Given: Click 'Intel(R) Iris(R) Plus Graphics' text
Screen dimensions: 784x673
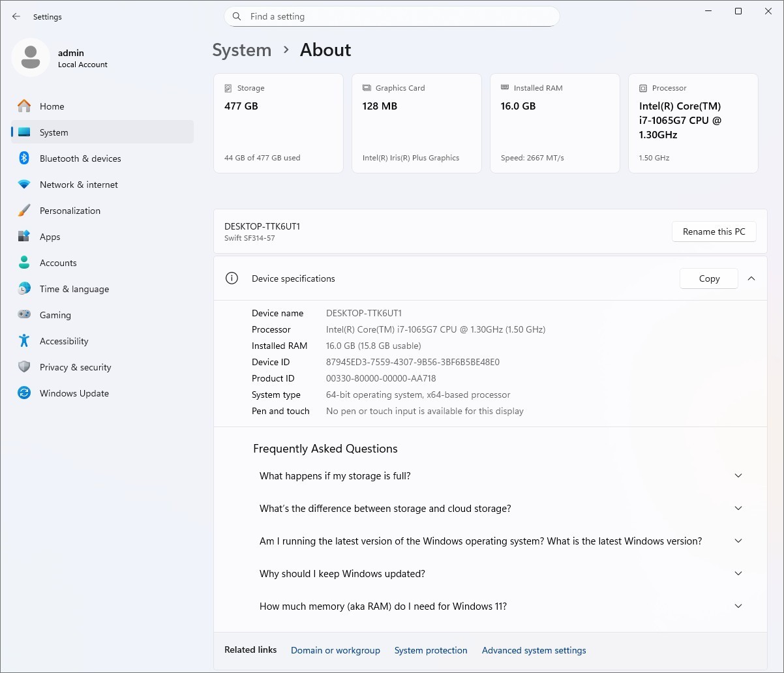Looking at the screenshot, I should (411, 158).
